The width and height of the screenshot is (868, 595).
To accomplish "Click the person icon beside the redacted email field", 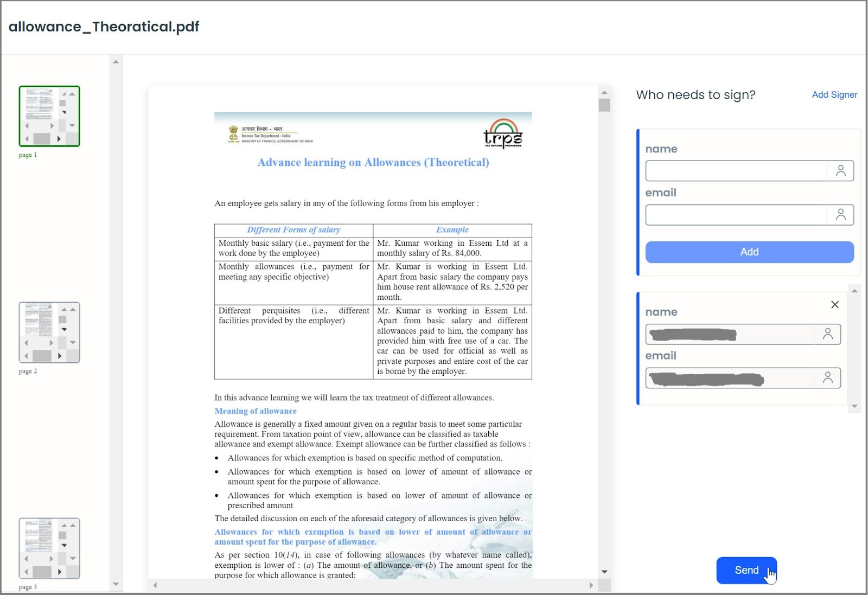I will coord(827,378).
